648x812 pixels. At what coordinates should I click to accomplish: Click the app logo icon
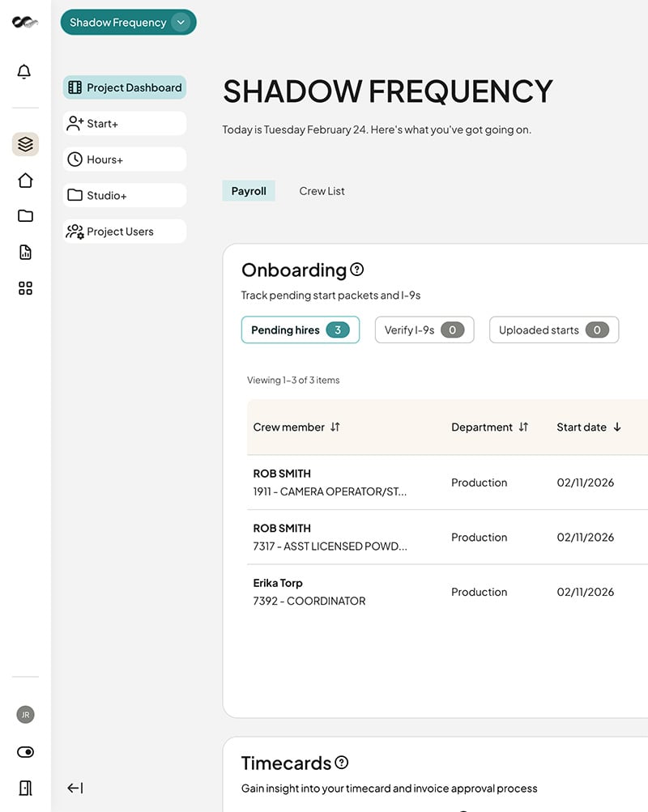click(25, 23)
